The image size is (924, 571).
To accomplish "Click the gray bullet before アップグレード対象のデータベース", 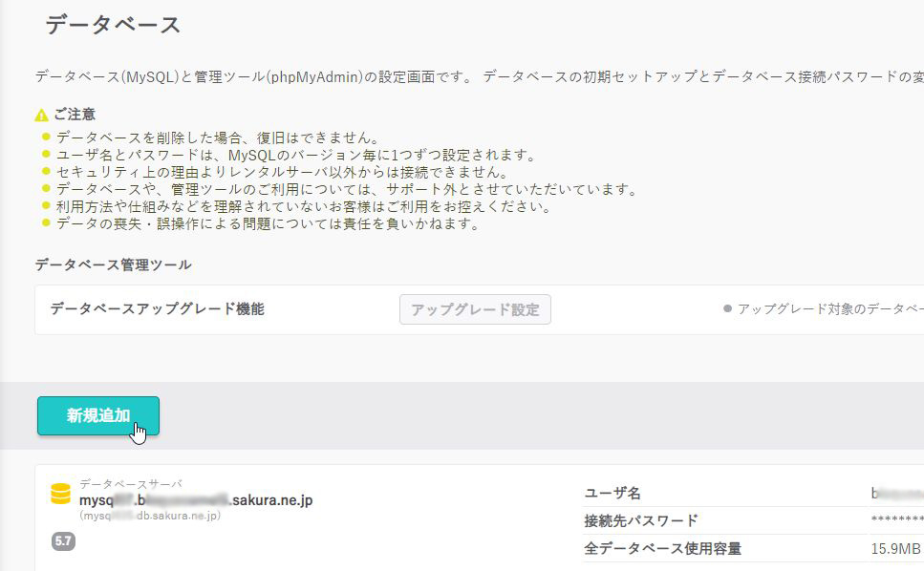I will [727, 309].
